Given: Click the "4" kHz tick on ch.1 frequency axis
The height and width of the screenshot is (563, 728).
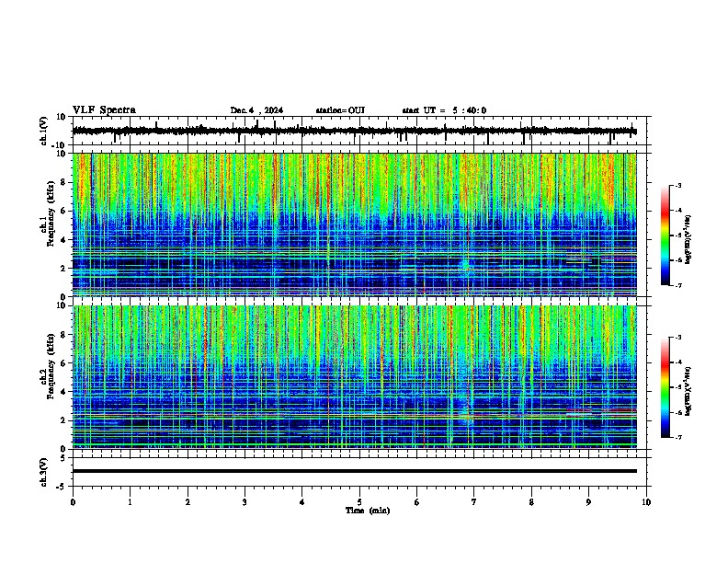Looking at the screenshot, I should pyautogui.click(x=63, y=240).
